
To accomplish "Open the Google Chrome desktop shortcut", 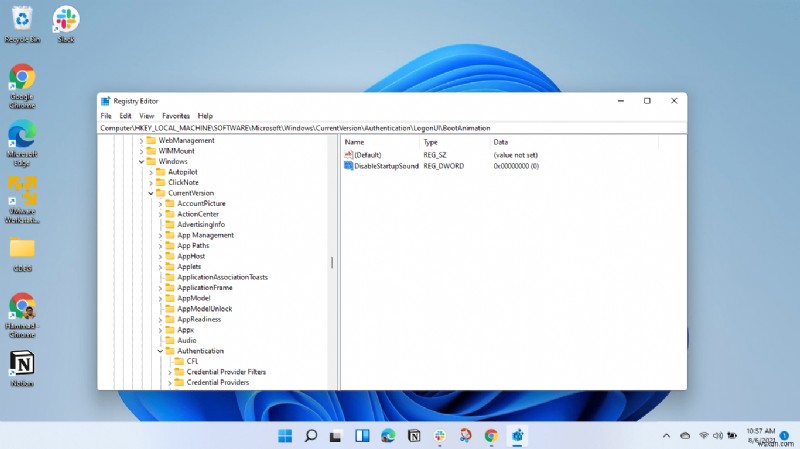I will pyautogui.click(x=22, y=86).
